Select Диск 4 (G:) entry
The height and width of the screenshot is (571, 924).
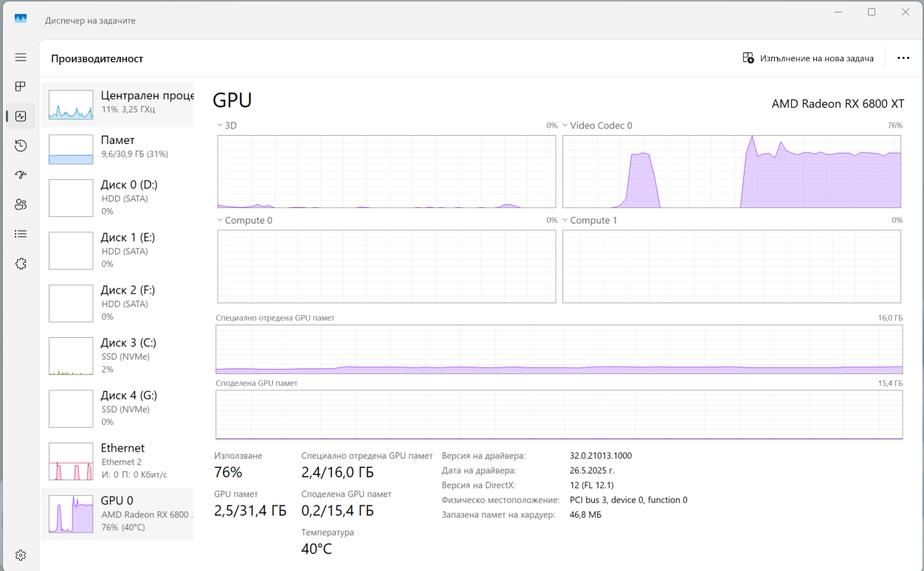(117, 408)
